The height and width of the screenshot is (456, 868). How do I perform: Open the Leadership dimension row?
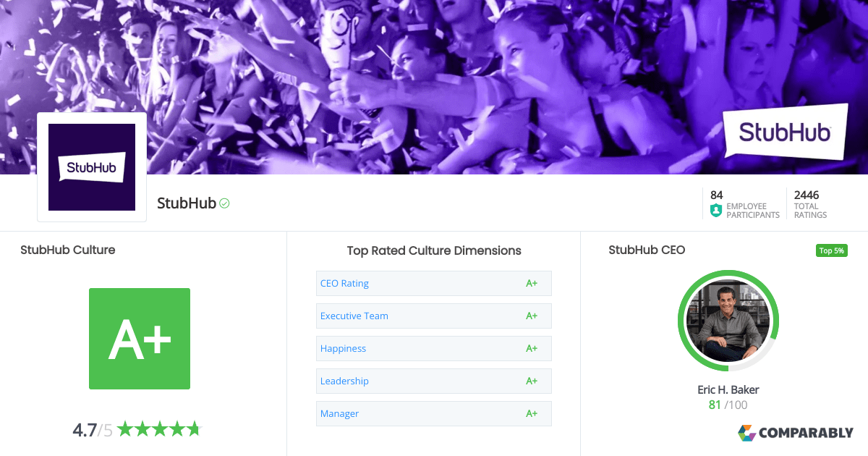click(433, 381)
